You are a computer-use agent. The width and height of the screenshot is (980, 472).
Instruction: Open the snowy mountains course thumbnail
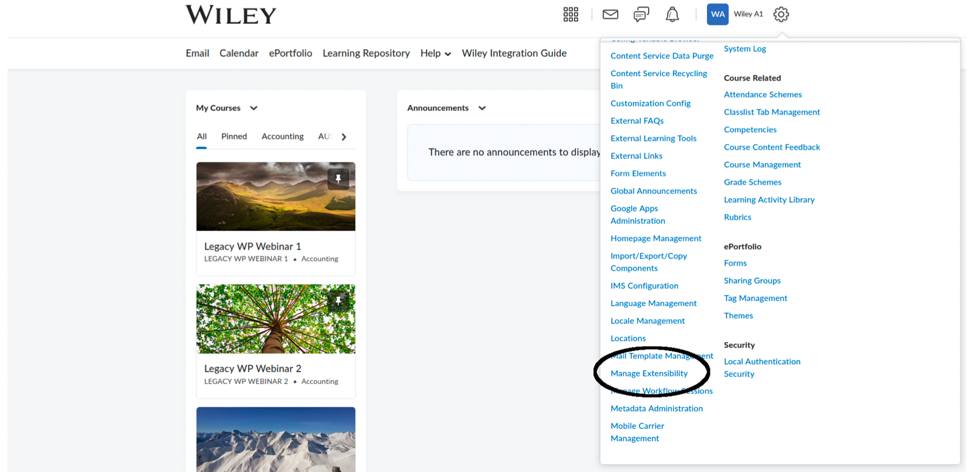point(276,440)
